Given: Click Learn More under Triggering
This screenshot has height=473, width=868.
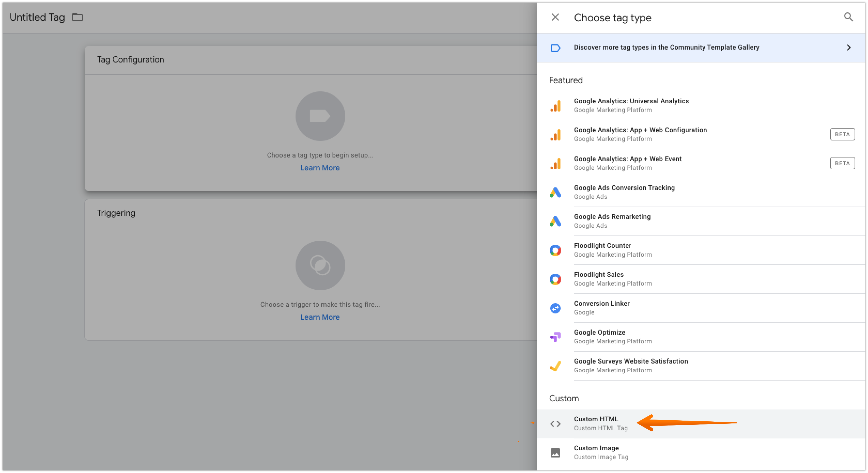Looking at the screenshot, I should click(x=320, y=317).
